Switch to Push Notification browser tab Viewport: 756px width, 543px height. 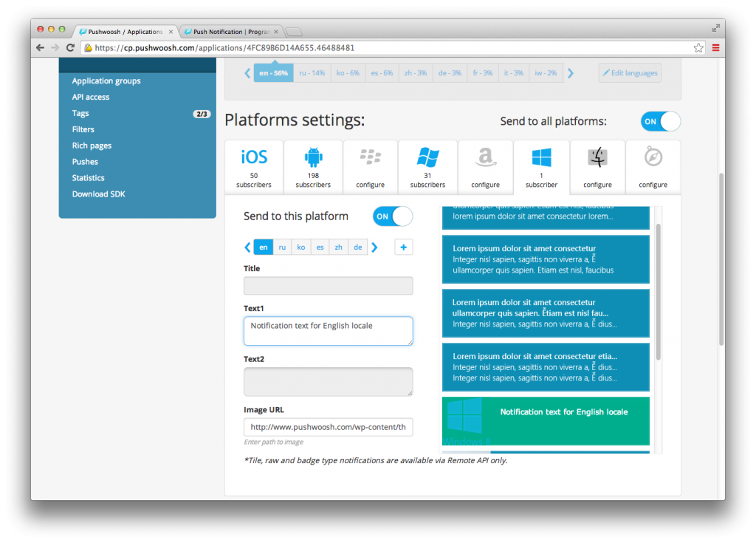point(231,32)
